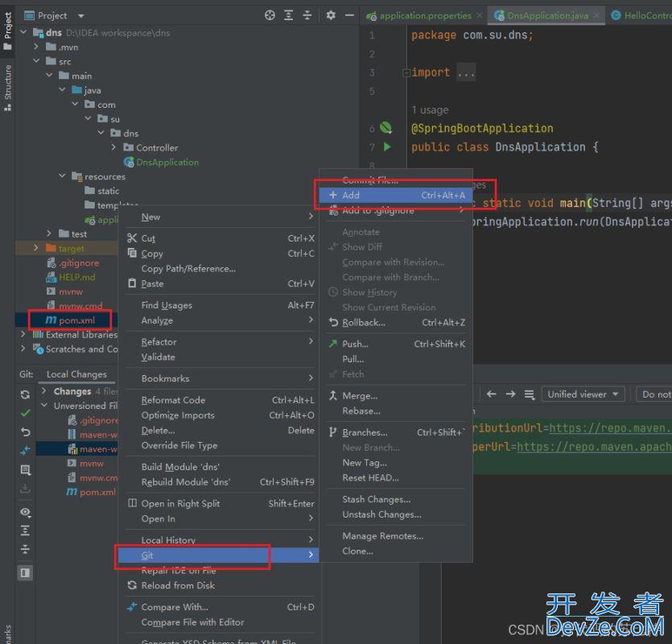Open the repo.maven distributionUrl link
672x644 pixels.
tap(610, 428)
